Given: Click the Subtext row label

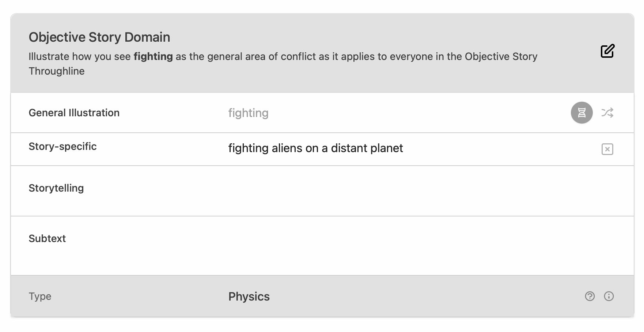Looking at the screenshot, I should (x=47, y=238).
